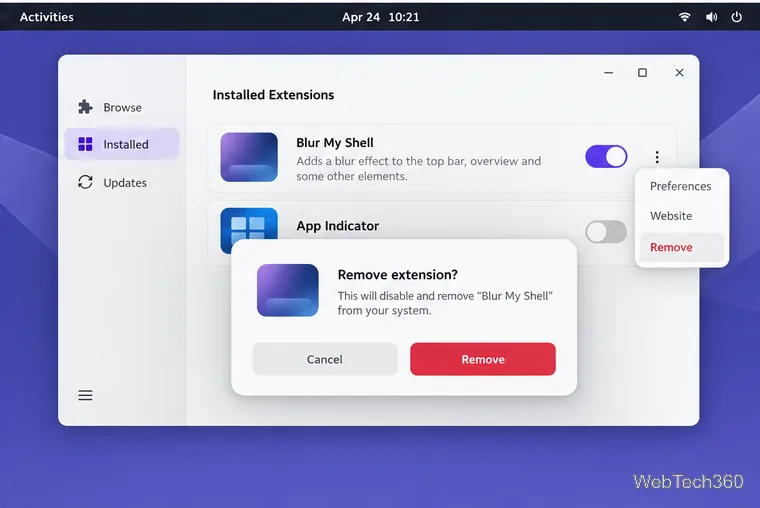Click the Updates refresh icon
Viewport: 760px width, 508px height.
[x=85, y=182]
